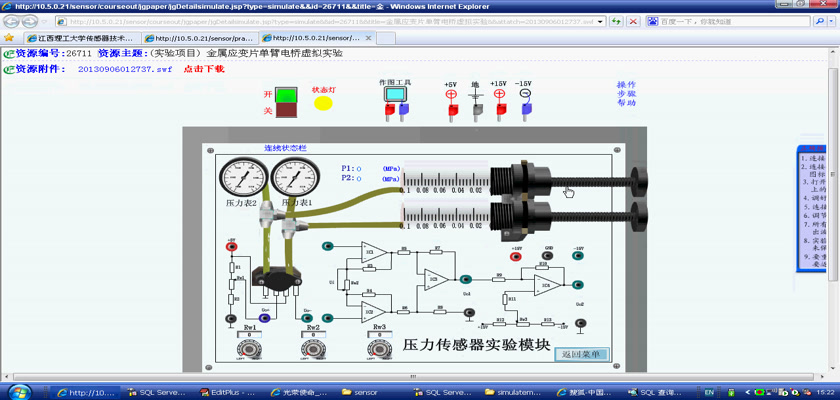This screenshot has height=400, width=840.
Task: Click the 压力表1 pressure gauge
Action: pyautogui.click(x=295, y=177)
